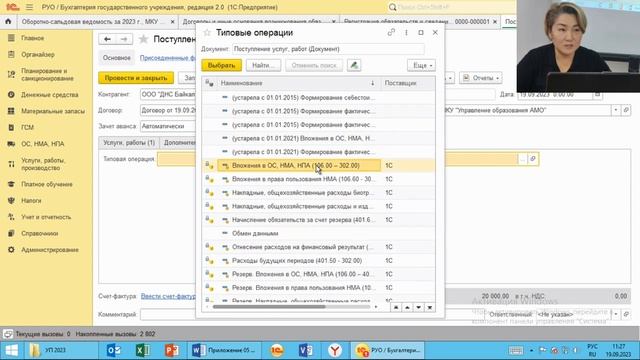The width and height of the screenshot is (640, 360).
Task: Select row Вложения в права пользования НМА (106.60
Action: click(x=318, y=179)
